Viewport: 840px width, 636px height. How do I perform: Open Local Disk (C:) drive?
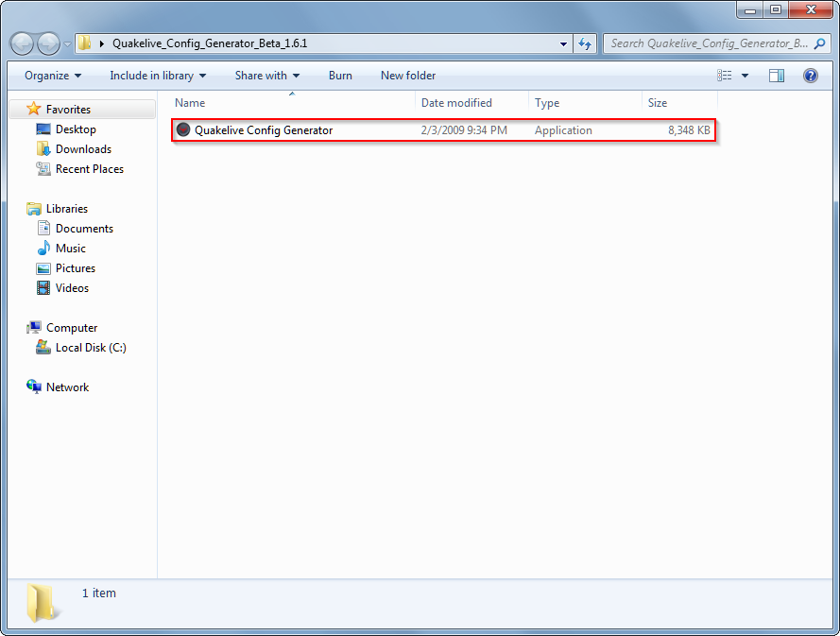(x=90, y=348)
